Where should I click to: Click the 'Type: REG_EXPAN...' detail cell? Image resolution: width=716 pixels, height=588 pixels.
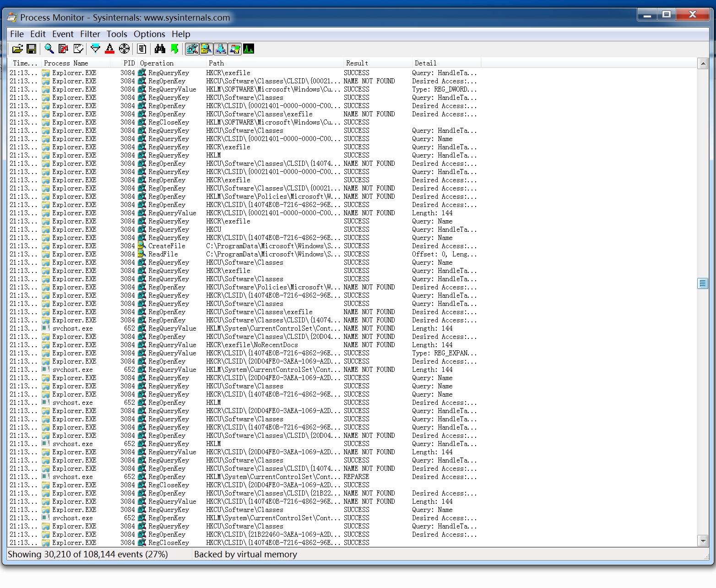(444, 353)
